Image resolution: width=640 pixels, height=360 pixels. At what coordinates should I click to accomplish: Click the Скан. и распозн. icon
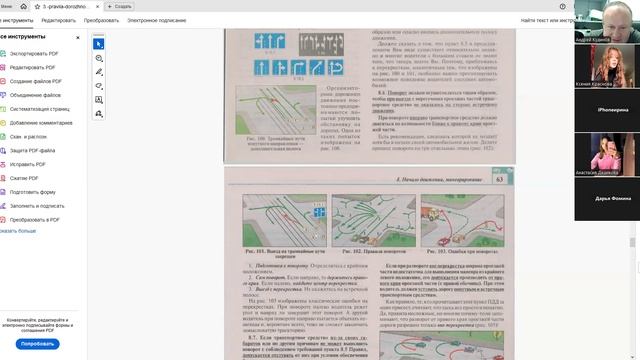pyautogui.click(x=3, y=137)
